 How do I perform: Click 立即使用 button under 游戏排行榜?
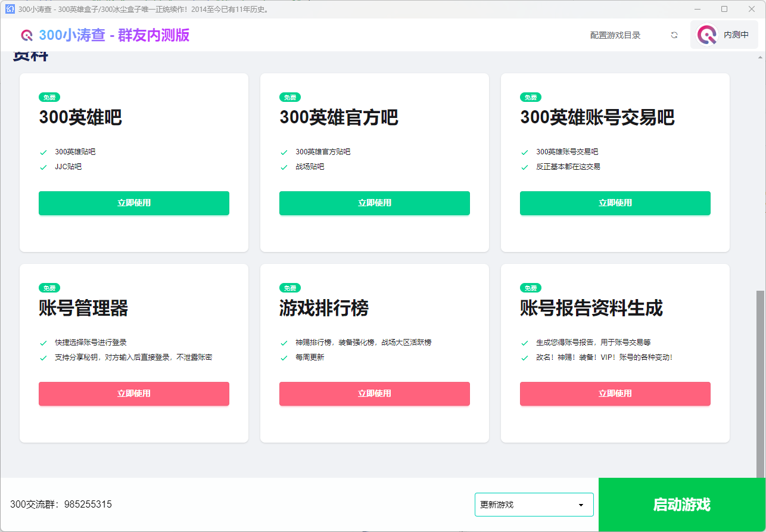(x=375, y=394)
